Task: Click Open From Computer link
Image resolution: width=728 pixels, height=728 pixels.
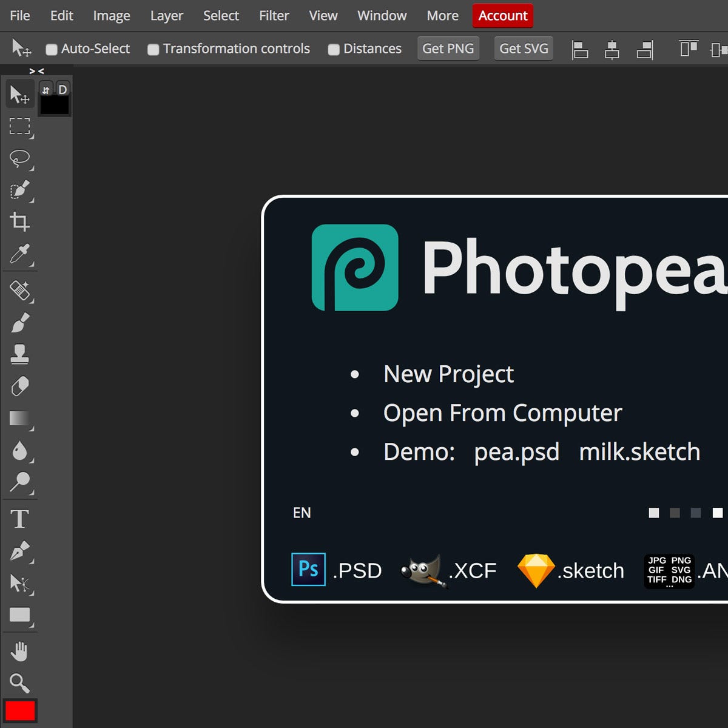Action: [x=503, y=413]
